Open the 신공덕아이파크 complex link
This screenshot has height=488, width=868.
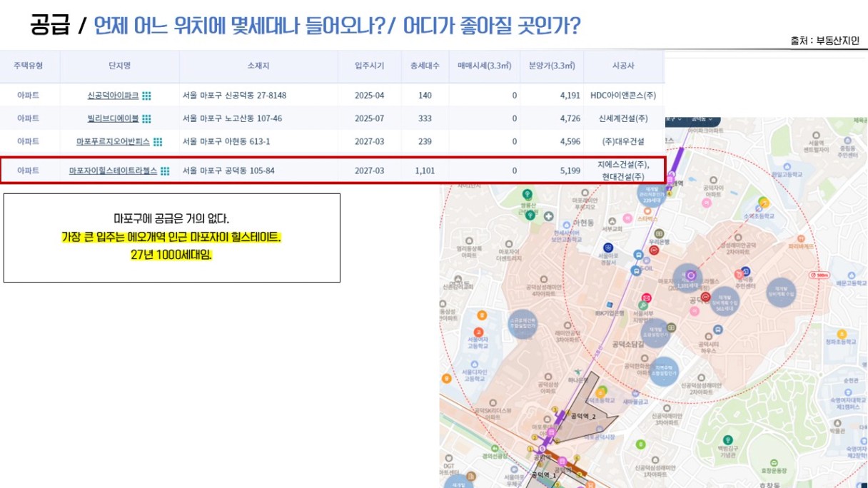tap(113, 96)
